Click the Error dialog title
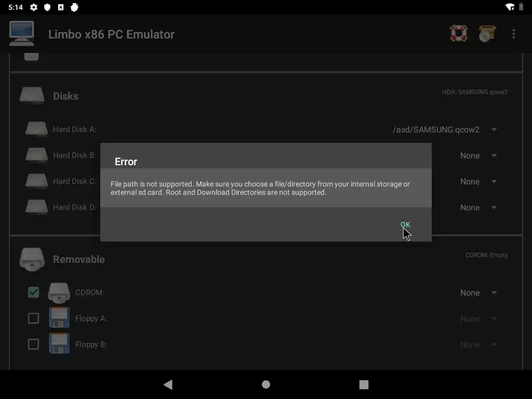The width and height of the screenshot is (532, 399). point(126,162)
